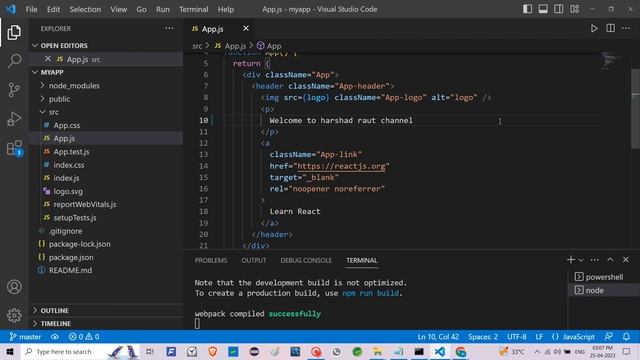
Task: Expand the OUTLINE section
Action: (x=106, y=311)
